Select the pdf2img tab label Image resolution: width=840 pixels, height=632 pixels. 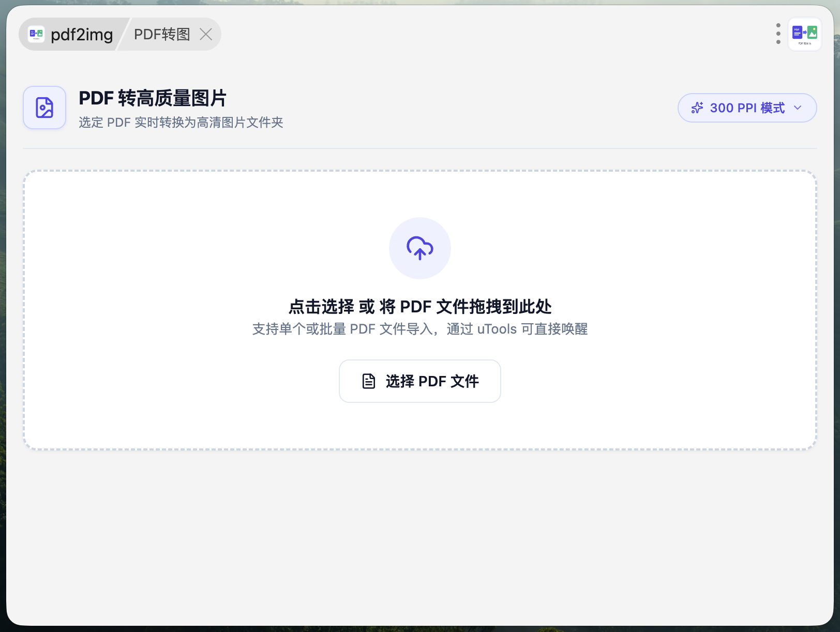click(82, 35)
